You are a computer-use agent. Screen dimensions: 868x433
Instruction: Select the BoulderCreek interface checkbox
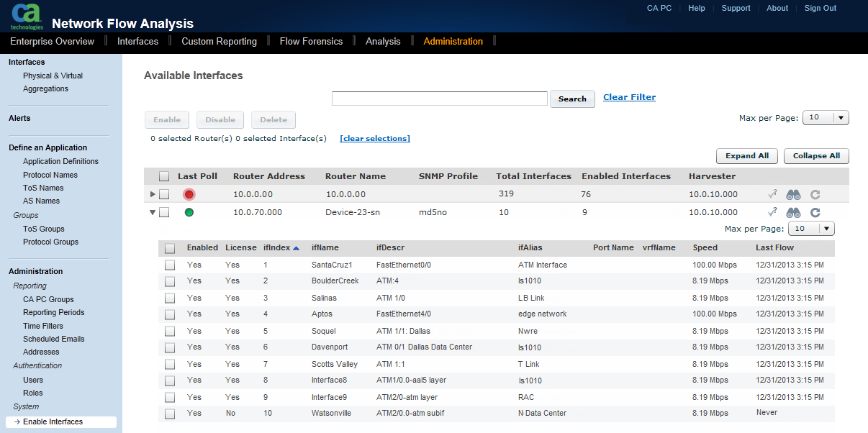[x=170, y=281]
